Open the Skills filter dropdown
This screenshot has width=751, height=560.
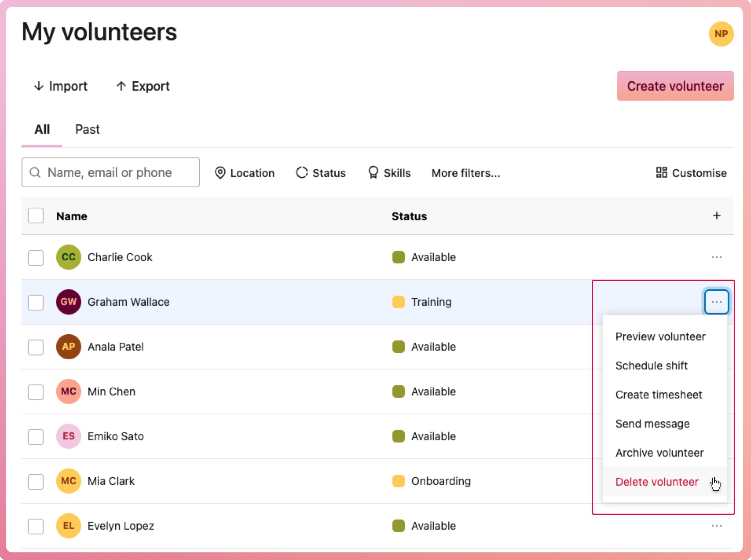[389, 173]
